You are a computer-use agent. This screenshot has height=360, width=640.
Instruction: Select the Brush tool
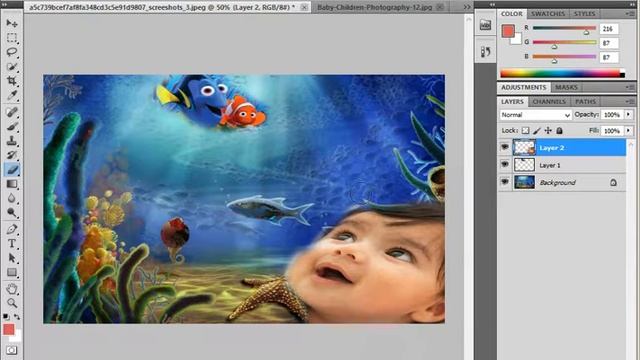click(x=12, y=127)
